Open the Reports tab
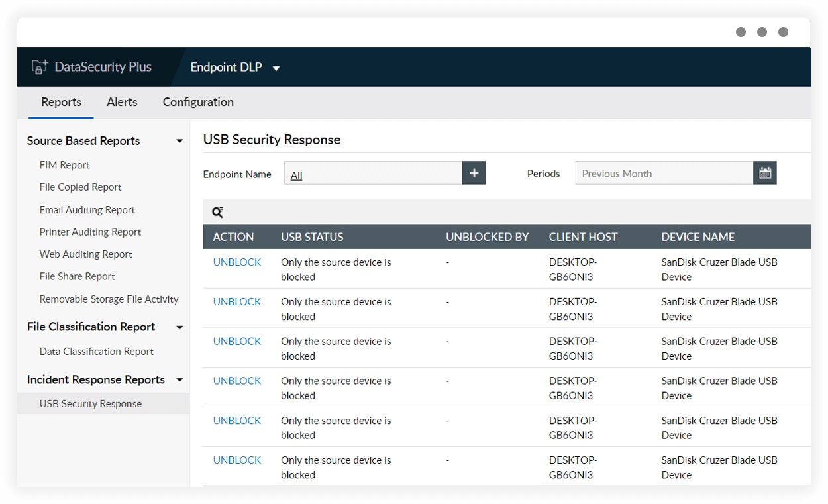828x504 pixels. (x=61, y=102)
